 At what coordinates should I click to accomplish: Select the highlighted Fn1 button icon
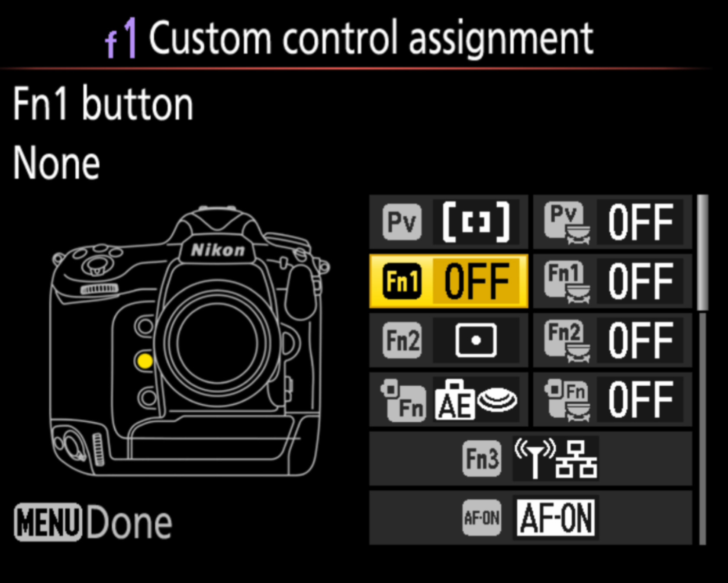click(x=402, y=281)
